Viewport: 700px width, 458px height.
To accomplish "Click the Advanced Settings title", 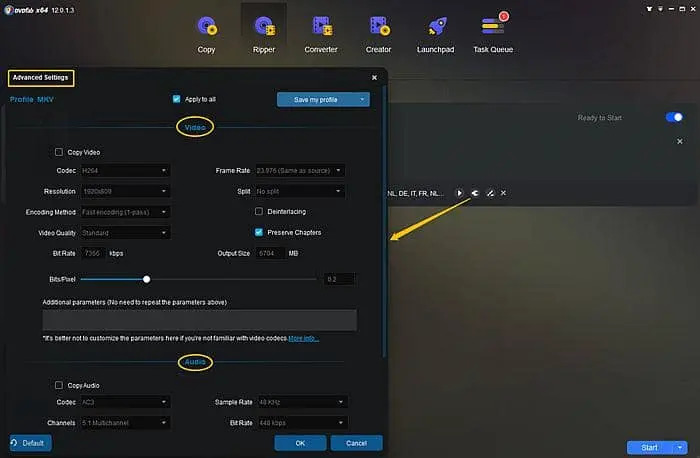I will 41,78.
